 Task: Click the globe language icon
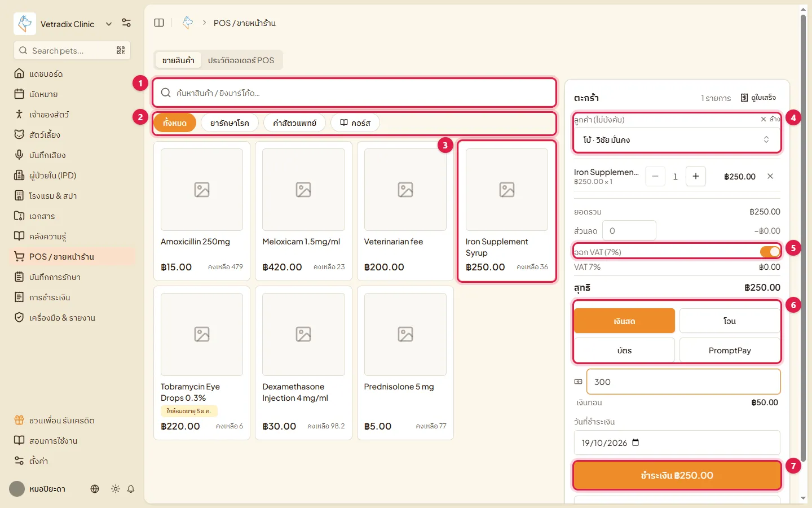pyautogui.click(x=95, y=489)
